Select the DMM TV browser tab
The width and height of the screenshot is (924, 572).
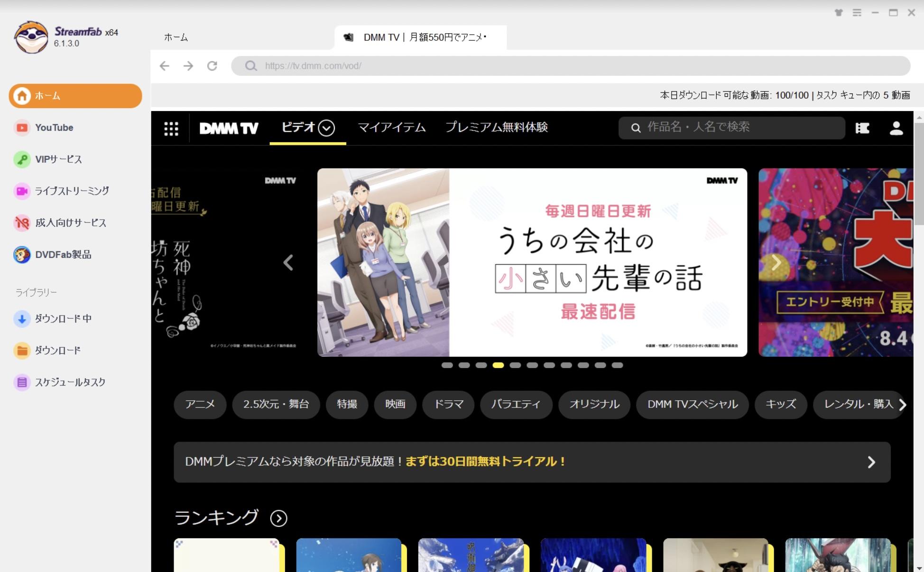420,37
